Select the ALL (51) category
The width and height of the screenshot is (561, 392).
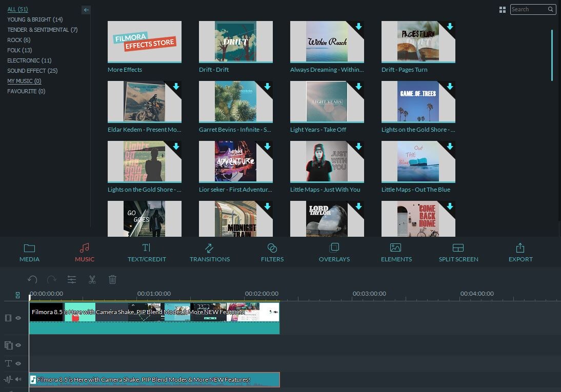(x=17, y=9)
